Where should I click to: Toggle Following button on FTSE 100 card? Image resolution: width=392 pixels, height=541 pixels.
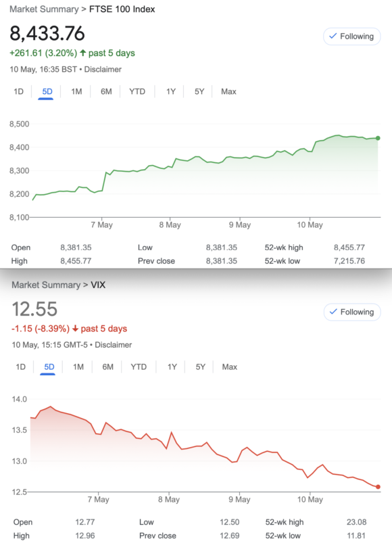pyautogui.click(x=351, y=37)
